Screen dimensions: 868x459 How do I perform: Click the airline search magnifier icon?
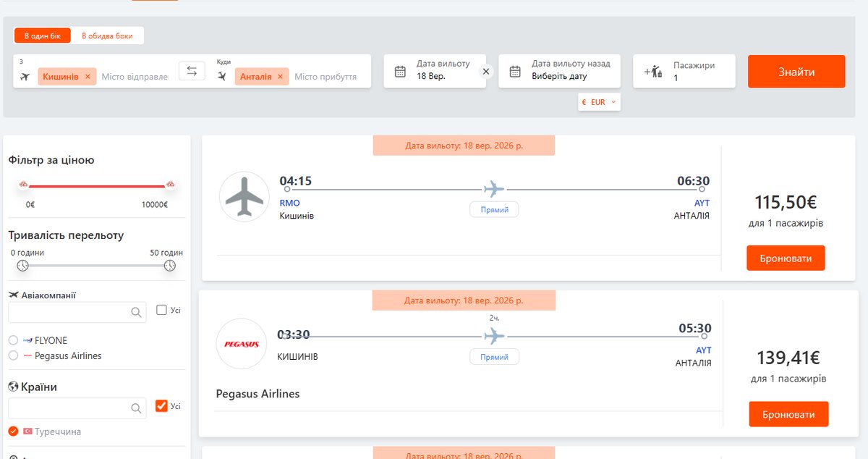tap(136, 312)
